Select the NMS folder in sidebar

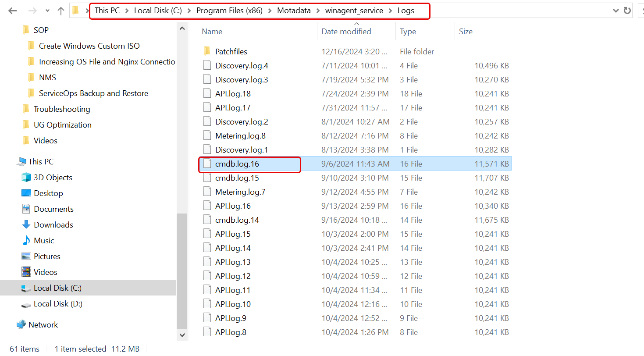click(47, 78)
